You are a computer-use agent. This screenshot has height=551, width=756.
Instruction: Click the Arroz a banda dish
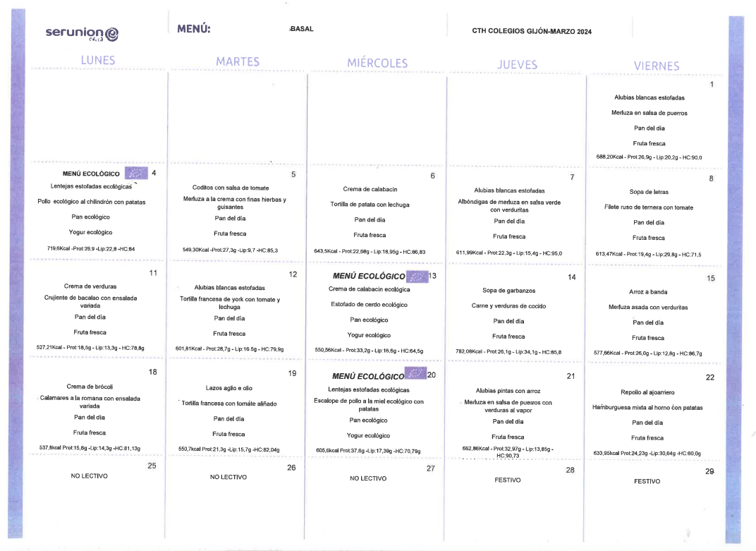pos(648,291)
